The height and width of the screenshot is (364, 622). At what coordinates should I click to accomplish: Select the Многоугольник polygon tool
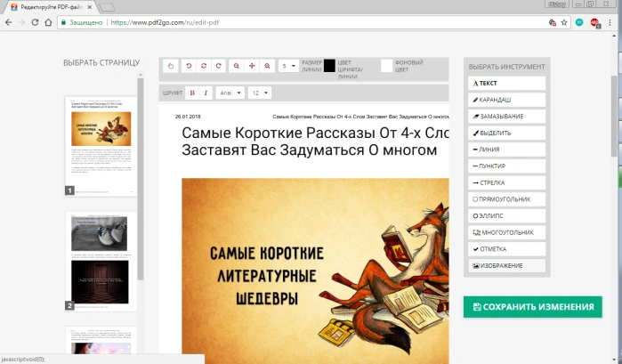pyautogui.click(x=507, y=232)
